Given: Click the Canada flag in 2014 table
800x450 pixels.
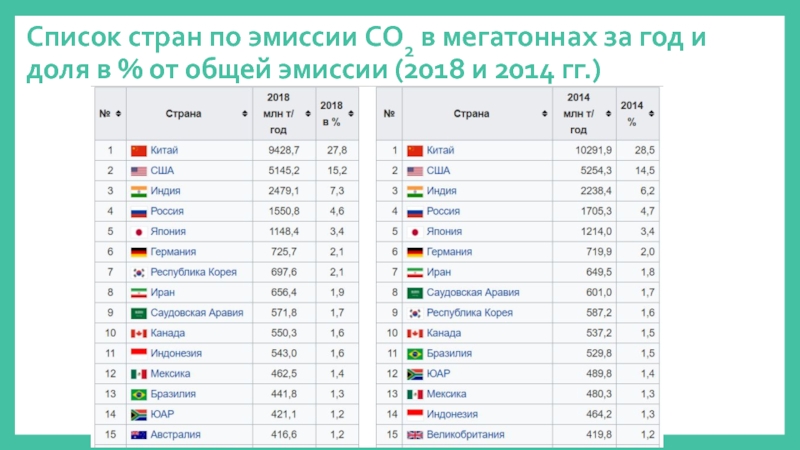Looking at the screenshot, I should [x=415, y=333].
